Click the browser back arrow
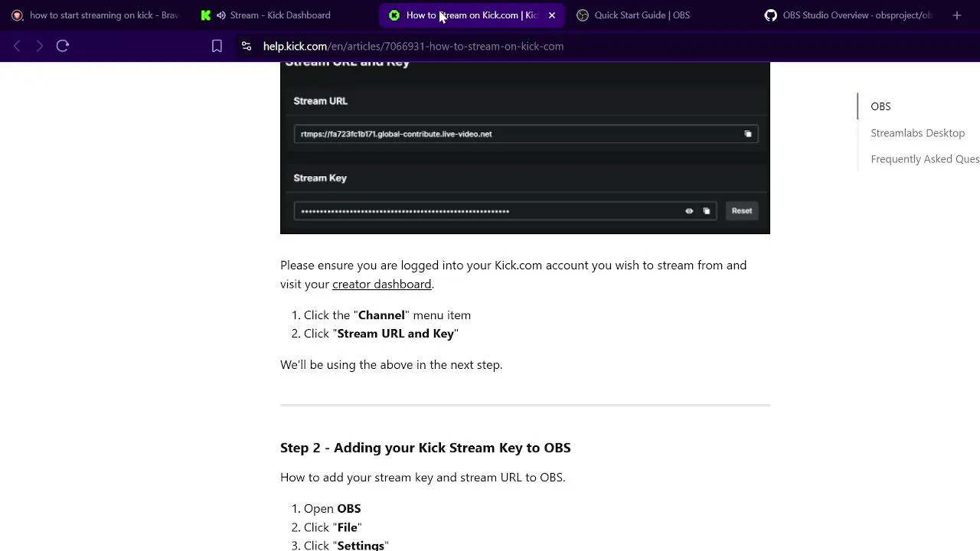 pos(17,46)
